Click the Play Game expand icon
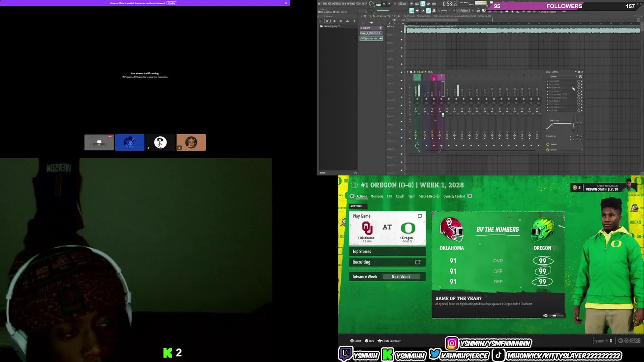The width and height of the screenshot is (644, 362). pyautogui.click(x=420, y=216)
